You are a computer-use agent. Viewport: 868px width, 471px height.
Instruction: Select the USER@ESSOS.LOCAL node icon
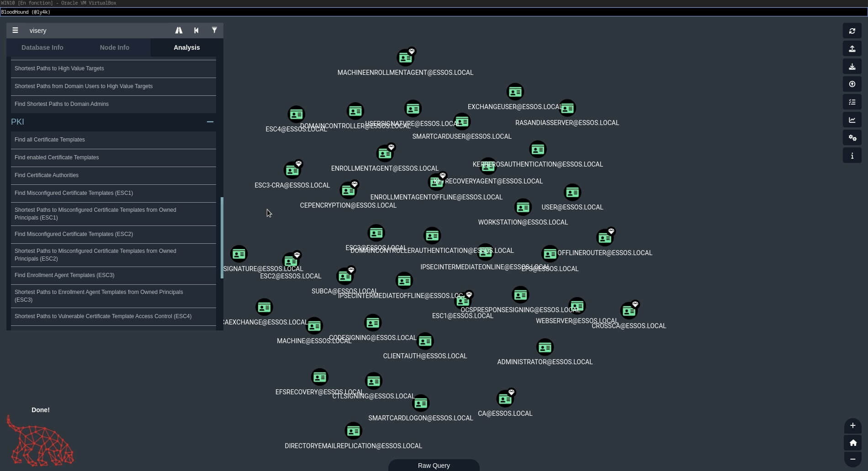tap(572, 193)
